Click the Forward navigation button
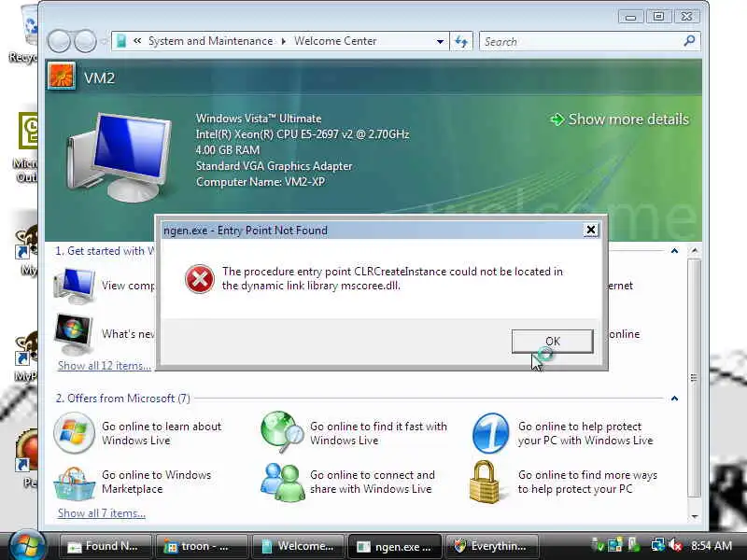 pos(85,41)
